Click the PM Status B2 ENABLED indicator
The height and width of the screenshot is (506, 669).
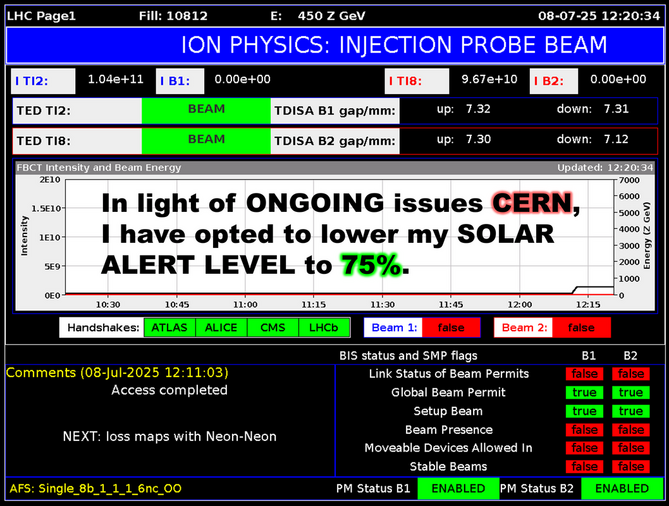(622, 489)
